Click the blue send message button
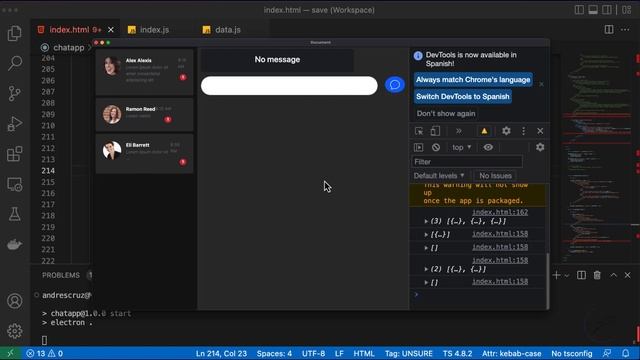This screenshot has height=360, width=640. (x=395, y=85)
